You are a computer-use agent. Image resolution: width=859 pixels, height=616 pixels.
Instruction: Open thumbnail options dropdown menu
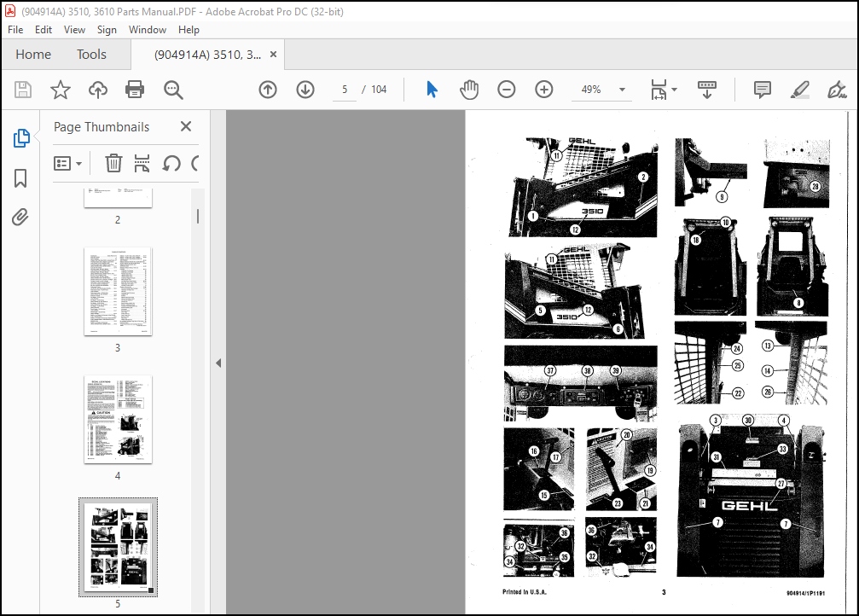point(68,163)
